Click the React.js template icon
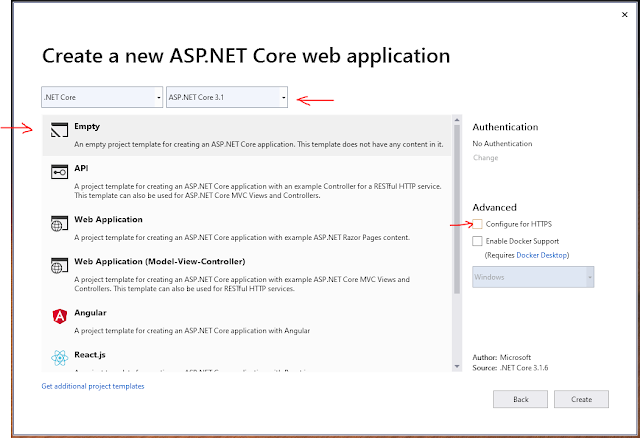640x438 pixels. (58, 358)
